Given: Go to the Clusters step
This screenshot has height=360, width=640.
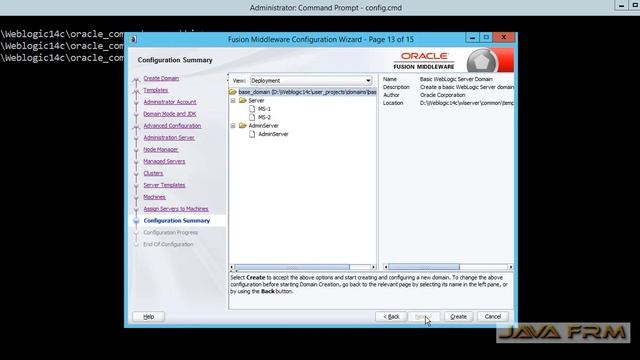Looking at the screenshot, I should (x=153, y=173).
